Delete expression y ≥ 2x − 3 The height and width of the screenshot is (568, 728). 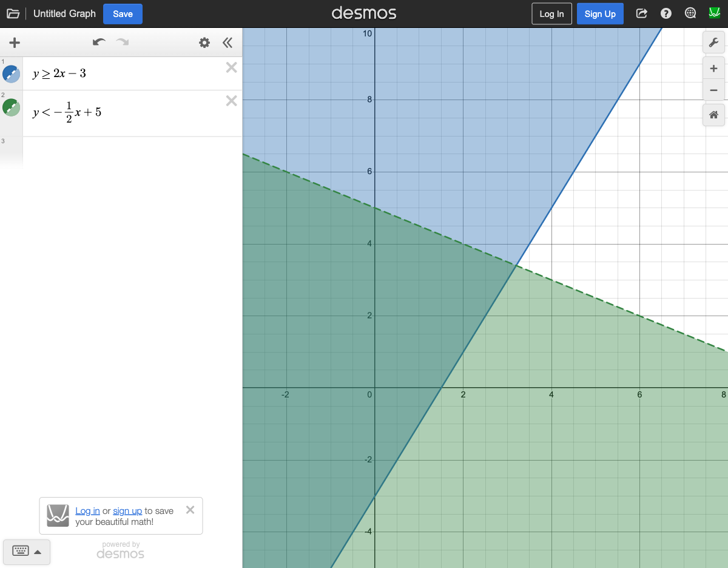pos(231,67)
